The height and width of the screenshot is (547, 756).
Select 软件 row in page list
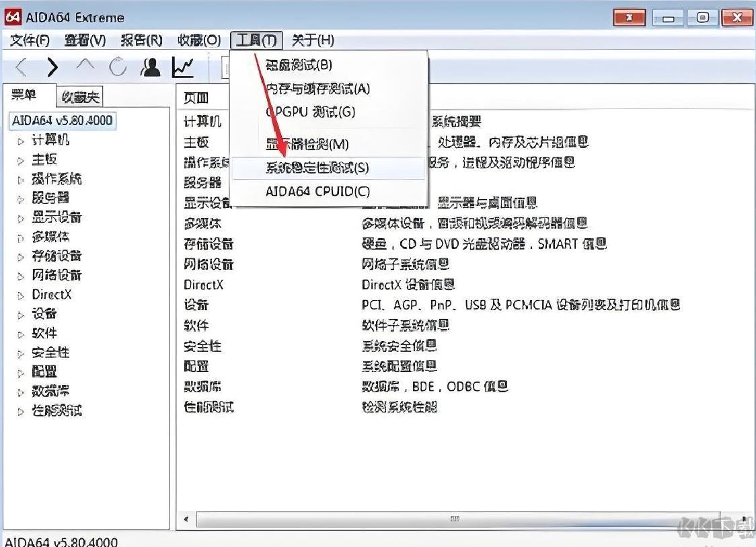click(x=196, y=326)
